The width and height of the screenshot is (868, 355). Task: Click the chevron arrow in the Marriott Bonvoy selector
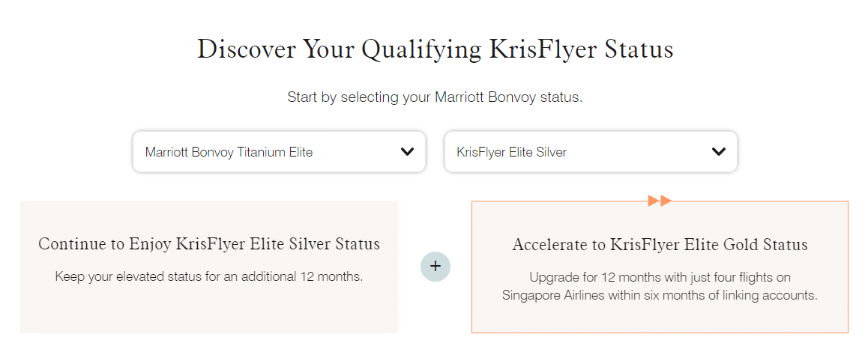[x=407, y=152]
